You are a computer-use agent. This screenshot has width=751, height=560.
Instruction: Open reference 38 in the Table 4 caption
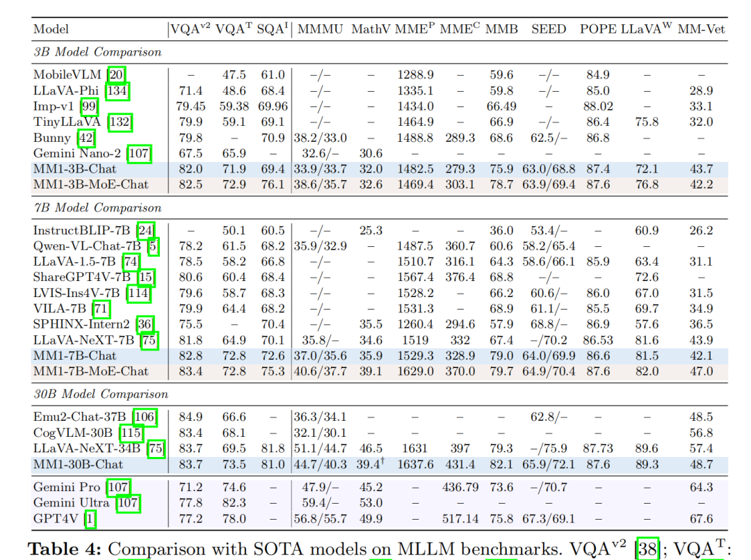pos(648,549)
